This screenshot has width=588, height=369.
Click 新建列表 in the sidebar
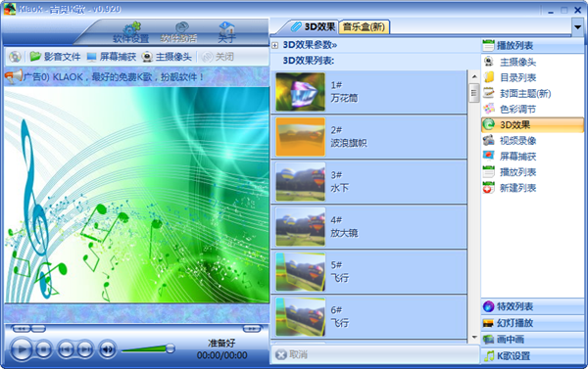pos(532,188)
